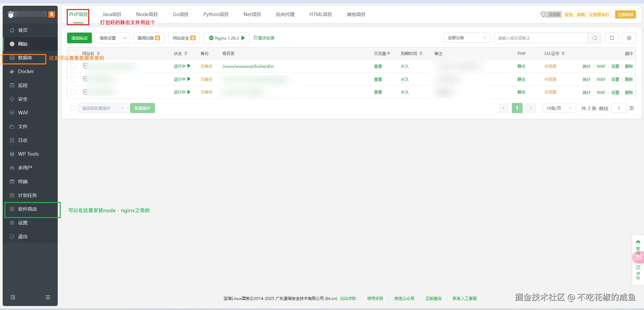Switch to the Node项目 tab
Viewport: 644px width, 310px height.
[147, 14]
